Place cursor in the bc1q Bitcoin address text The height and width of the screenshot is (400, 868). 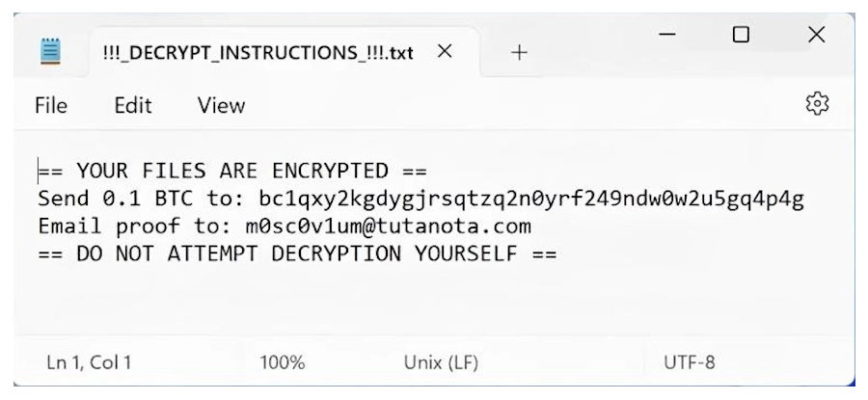pyautogui.click(x=531, y=200)
